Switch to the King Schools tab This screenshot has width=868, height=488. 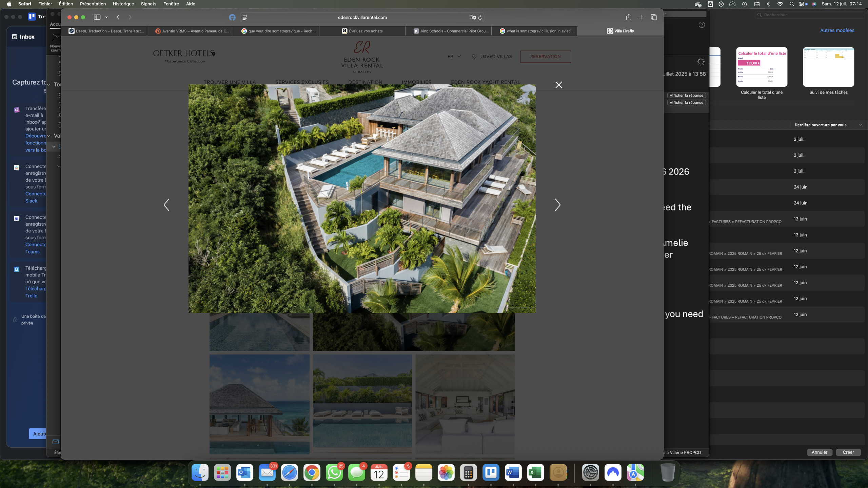pos(451,31)
